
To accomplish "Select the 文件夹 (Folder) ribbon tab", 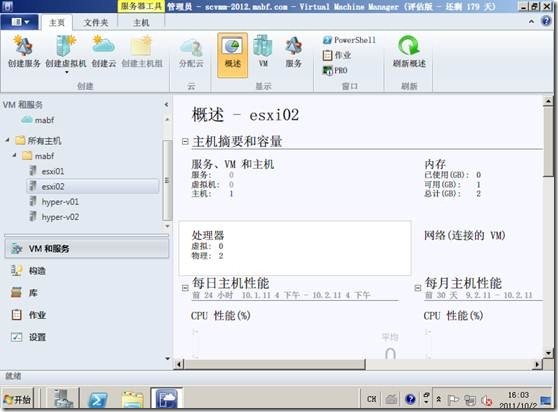I will click(x=96, y=23).
